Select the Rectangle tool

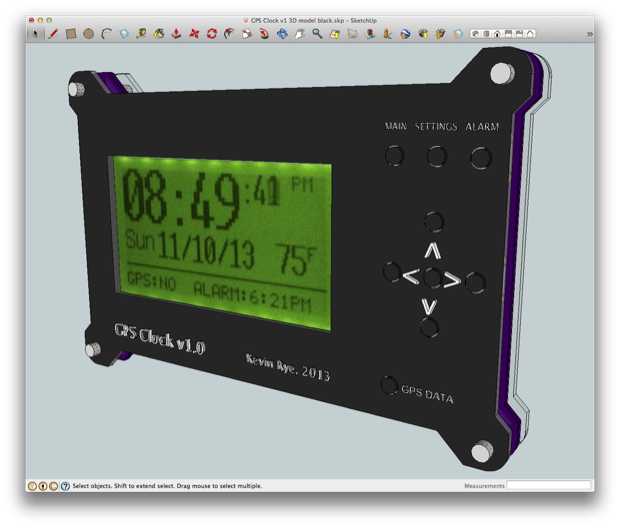pos(71,34)
